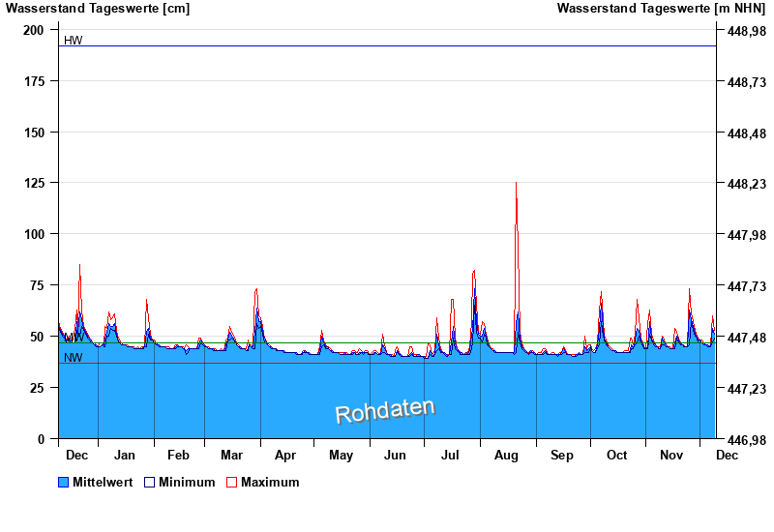Click the Apr label on the time axis
Image resolution: width=774 pixels, height=532 pixels.
[285, 455]
